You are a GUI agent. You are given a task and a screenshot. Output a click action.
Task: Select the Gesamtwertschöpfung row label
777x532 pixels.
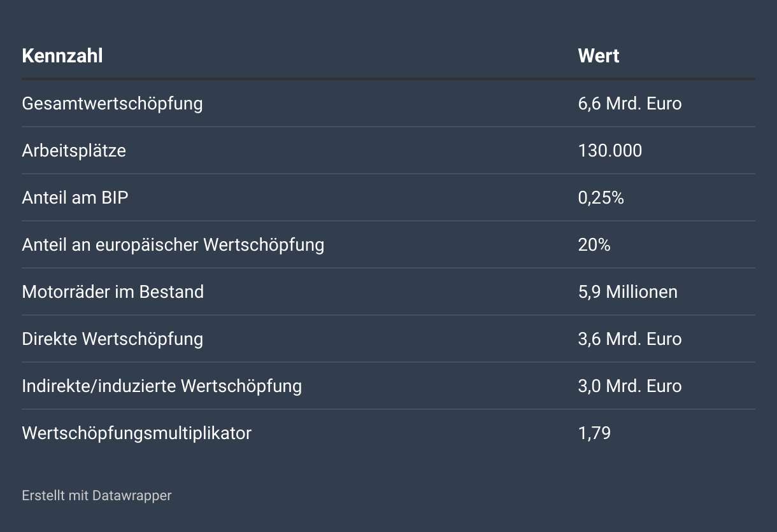click(112, 103)
